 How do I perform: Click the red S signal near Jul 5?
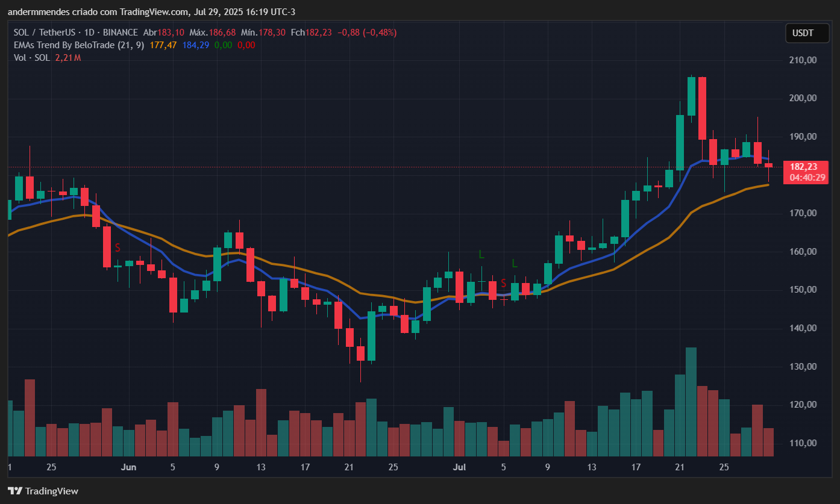[503, 283]
